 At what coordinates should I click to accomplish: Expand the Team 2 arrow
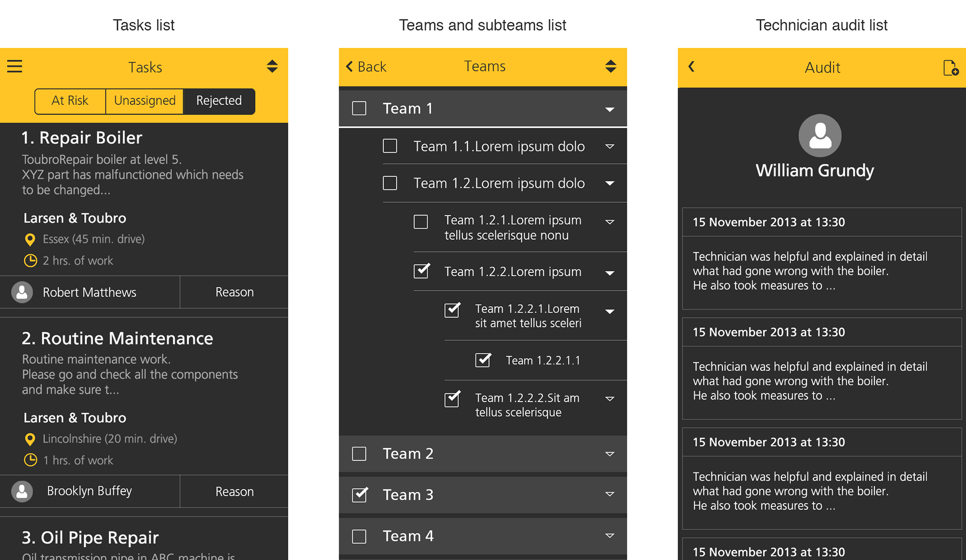610,454
